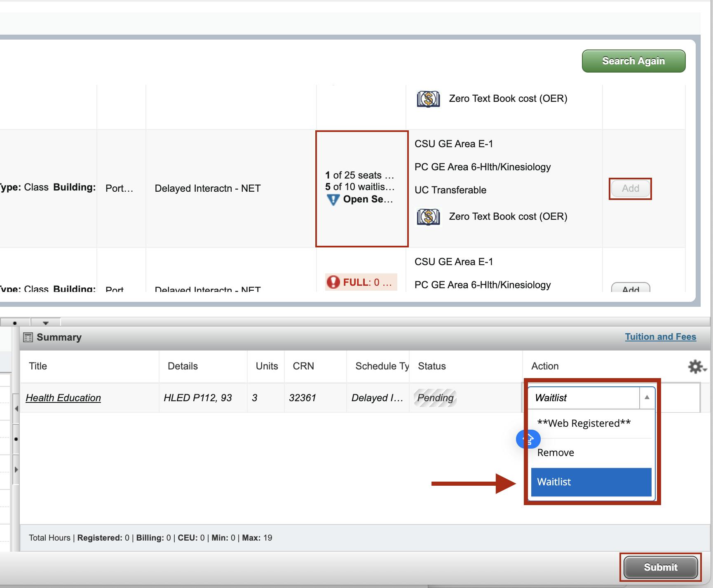Click the Zero Text Book cost icon in the top row

tap(428, 99)
